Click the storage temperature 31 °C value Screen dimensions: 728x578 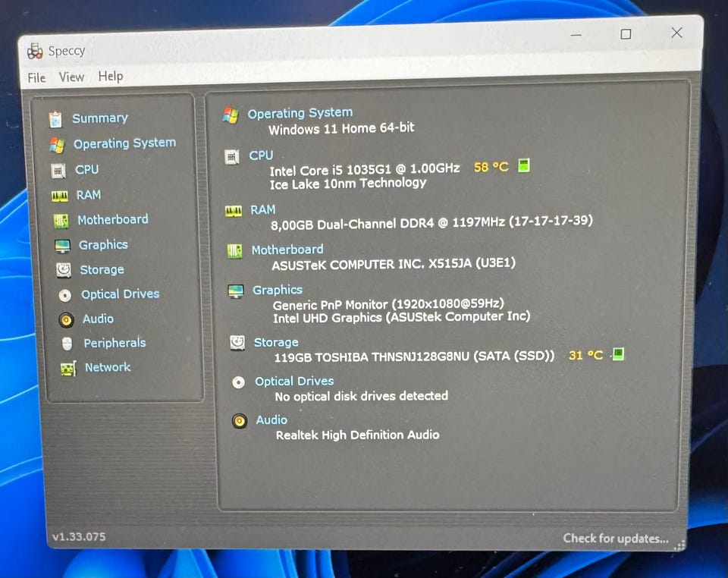(x=585, y=355)
